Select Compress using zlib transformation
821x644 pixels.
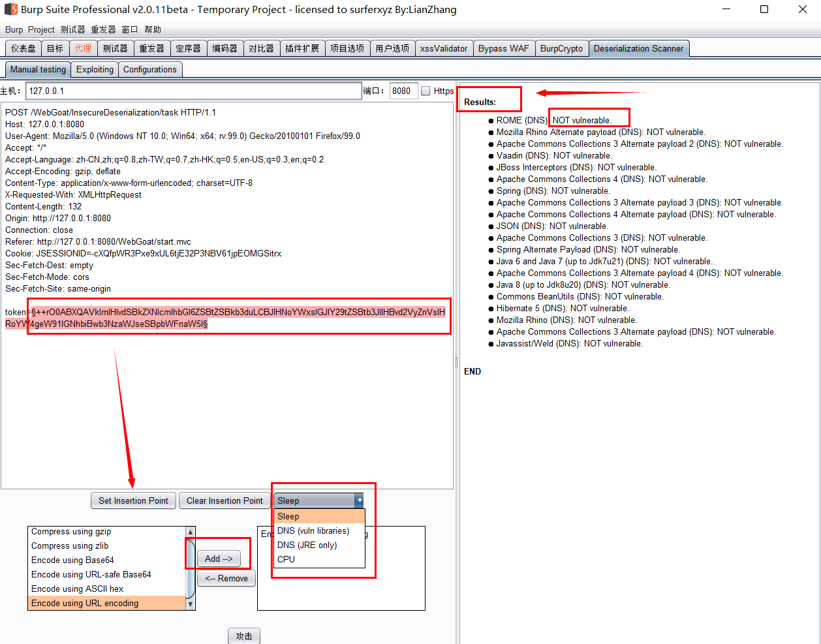tap(107, 545)
